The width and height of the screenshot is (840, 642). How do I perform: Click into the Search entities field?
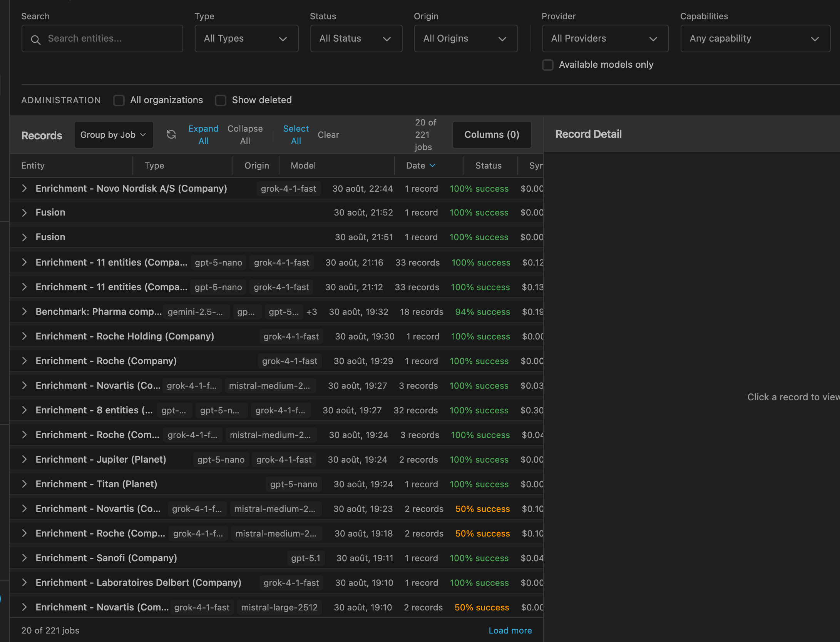pyautogui.click(x=102, y=38)
